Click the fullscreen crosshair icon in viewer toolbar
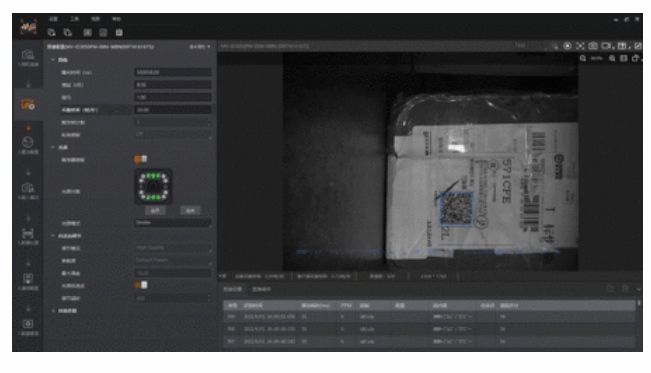This screenshot has height=373, width=651. 580,46
